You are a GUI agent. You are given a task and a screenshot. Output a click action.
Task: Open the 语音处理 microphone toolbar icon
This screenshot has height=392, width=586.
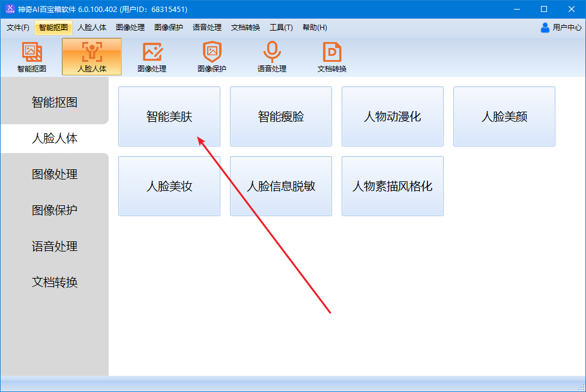(272, 57)
